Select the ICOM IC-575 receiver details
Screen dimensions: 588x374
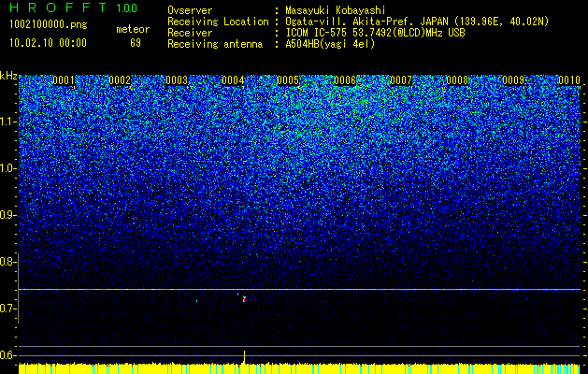click(375, 33)
